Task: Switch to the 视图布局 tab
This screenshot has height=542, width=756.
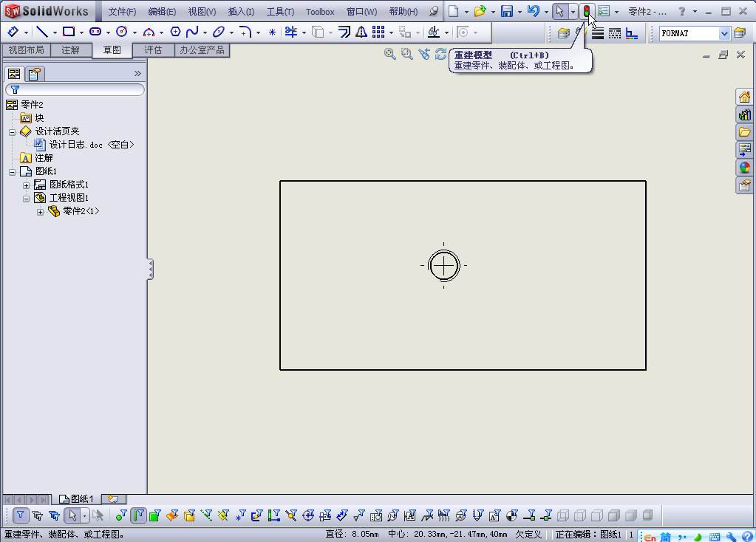Action: tap(26, 50)
